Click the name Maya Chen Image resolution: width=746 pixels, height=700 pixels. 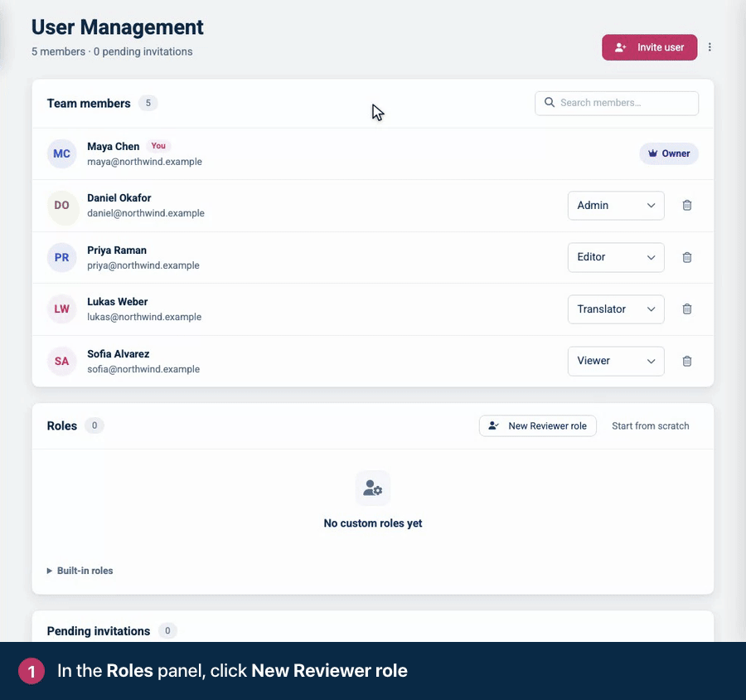[114, 146]
